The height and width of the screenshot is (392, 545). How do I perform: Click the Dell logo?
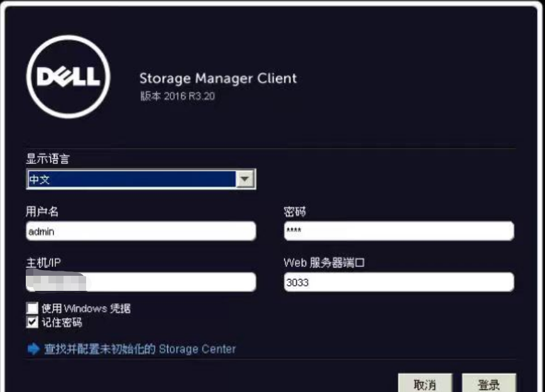tap(68, 77)
